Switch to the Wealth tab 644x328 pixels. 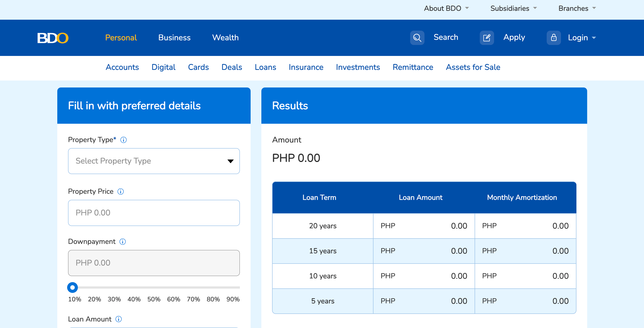(x=225, y=38)
